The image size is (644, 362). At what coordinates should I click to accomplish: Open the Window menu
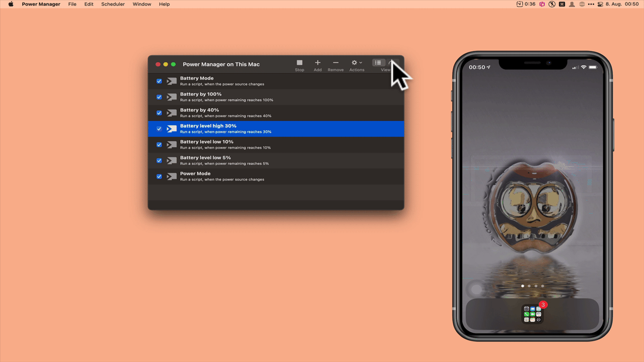pos(142,4)
